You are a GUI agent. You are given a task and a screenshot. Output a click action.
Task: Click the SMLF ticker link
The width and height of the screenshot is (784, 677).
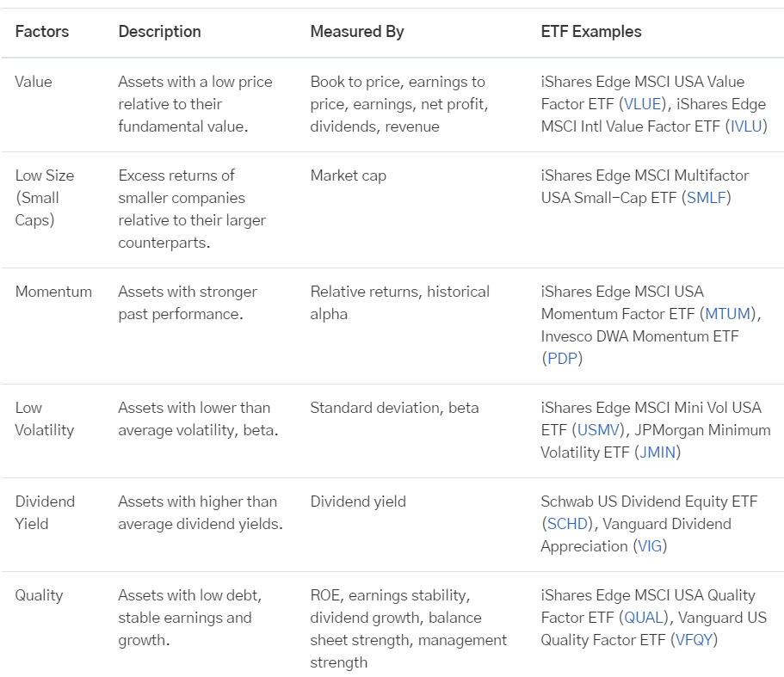(x=706, y=198)
